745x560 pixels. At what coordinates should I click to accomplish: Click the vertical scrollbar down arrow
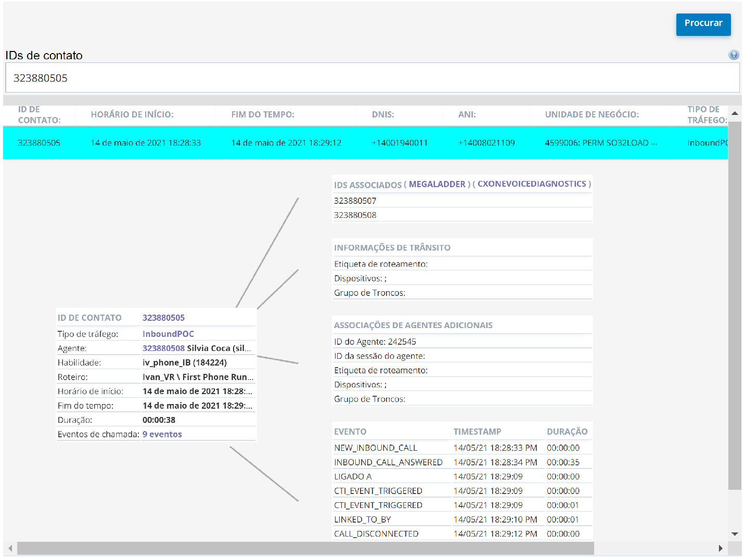(x=735, y=534)
